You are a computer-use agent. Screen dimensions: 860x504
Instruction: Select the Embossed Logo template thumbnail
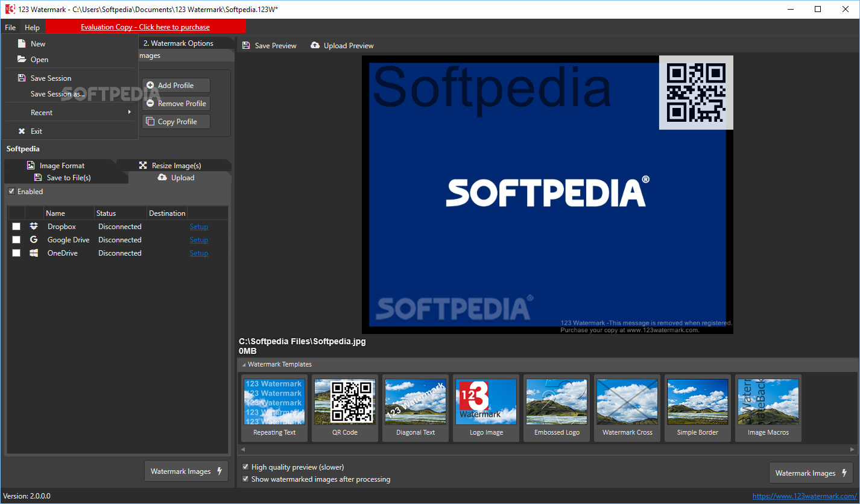557,408
